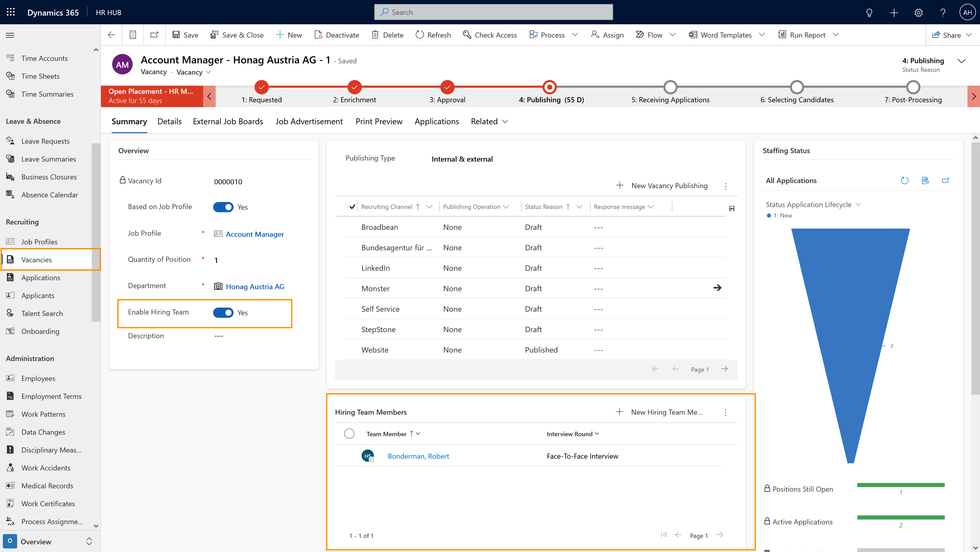Click Refresh in the command bar

pyautogui.click(x=433, y=35)
